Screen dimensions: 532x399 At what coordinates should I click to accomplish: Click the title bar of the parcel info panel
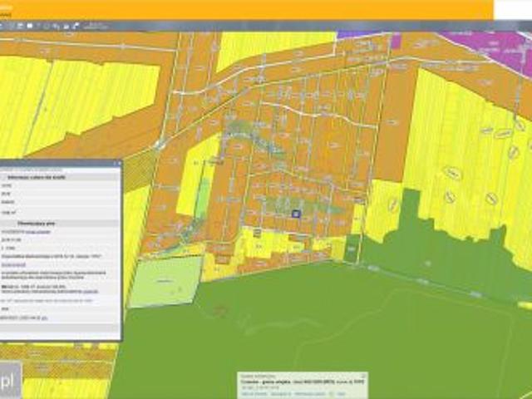click(60, 164)
